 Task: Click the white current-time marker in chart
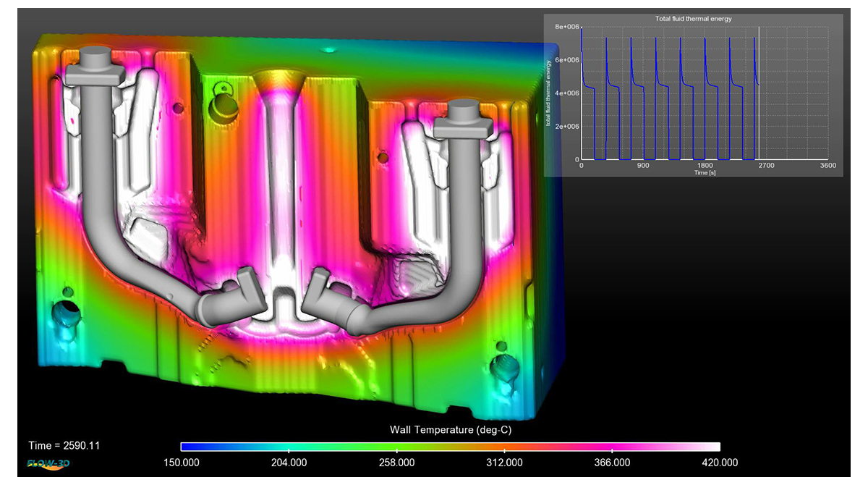(x=758, y=93)
